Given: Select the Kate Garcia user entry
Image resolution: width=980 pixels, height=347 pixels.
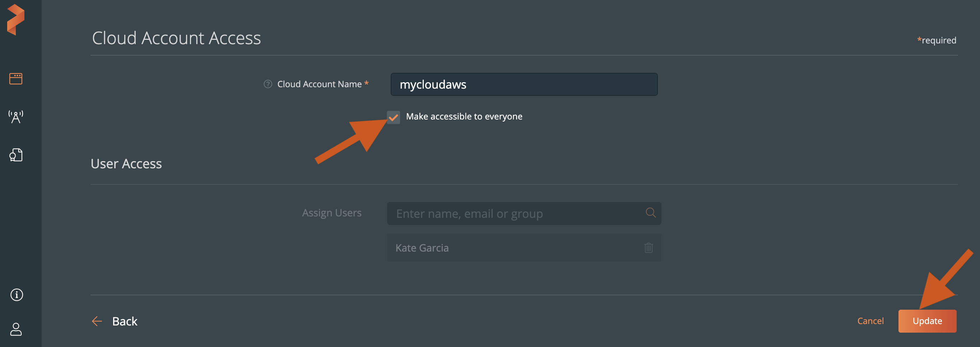Looking at the screenshot, I should pyautogui.click(x=422, y=248).
